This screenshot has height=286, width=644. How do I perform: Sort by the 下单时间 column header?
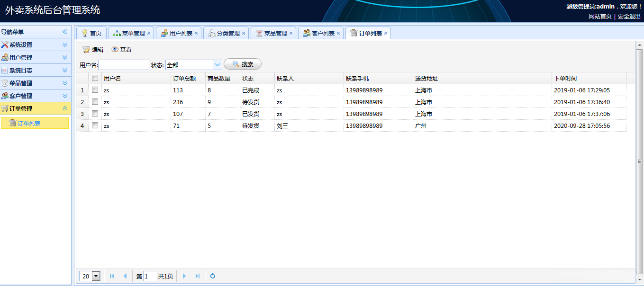(589, 78)
